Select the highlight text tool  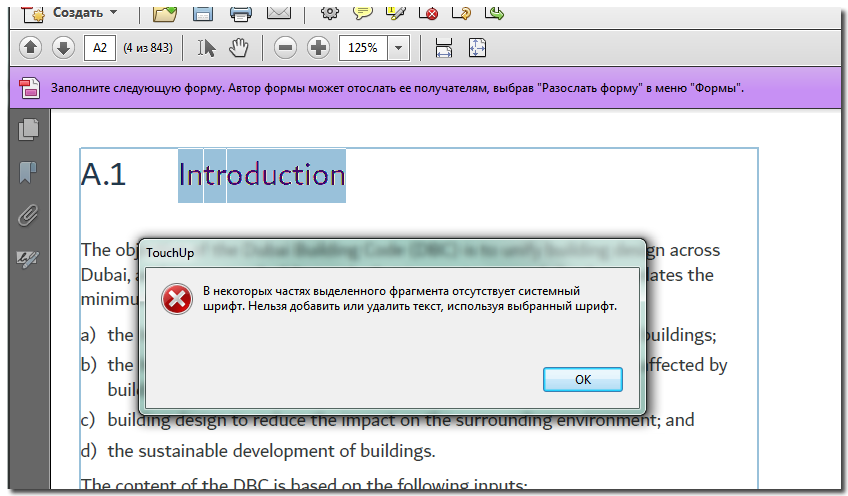click(396, 13)
